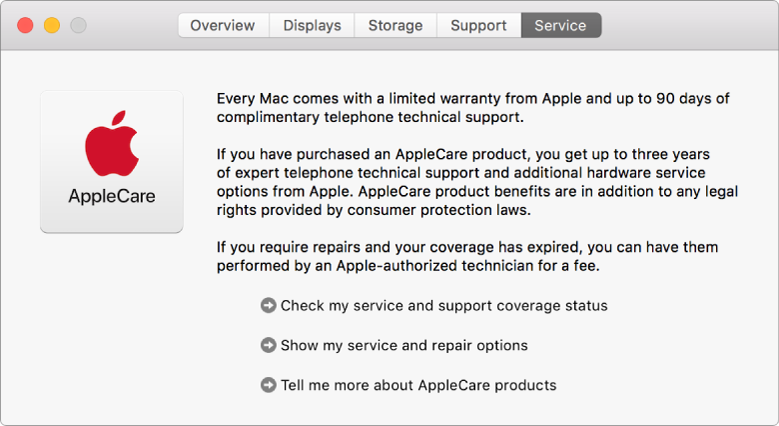Click the empty title bar area right of the tabs
Image resolution: width=779 pixels, height=426 pixels.
690,25
